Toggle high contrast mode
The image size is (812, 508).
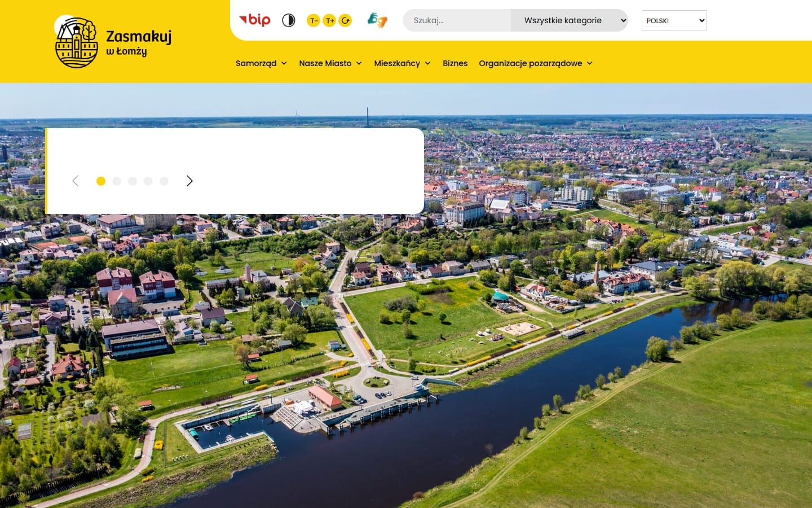288,21
